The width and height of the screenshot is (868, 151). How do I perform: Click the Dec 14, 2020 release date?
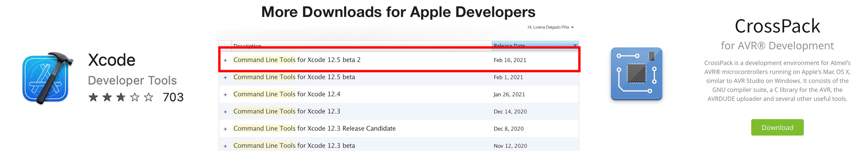510,112
